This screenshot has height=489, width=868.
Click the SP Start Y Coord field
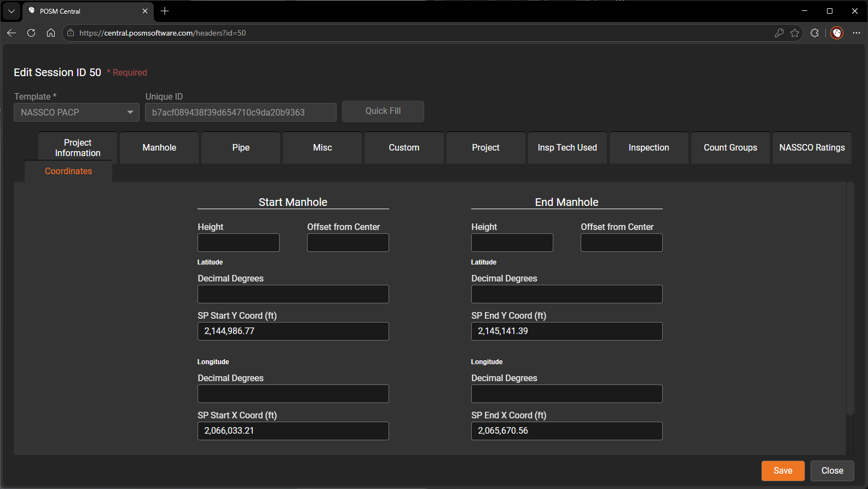click(x=293, y=331)
